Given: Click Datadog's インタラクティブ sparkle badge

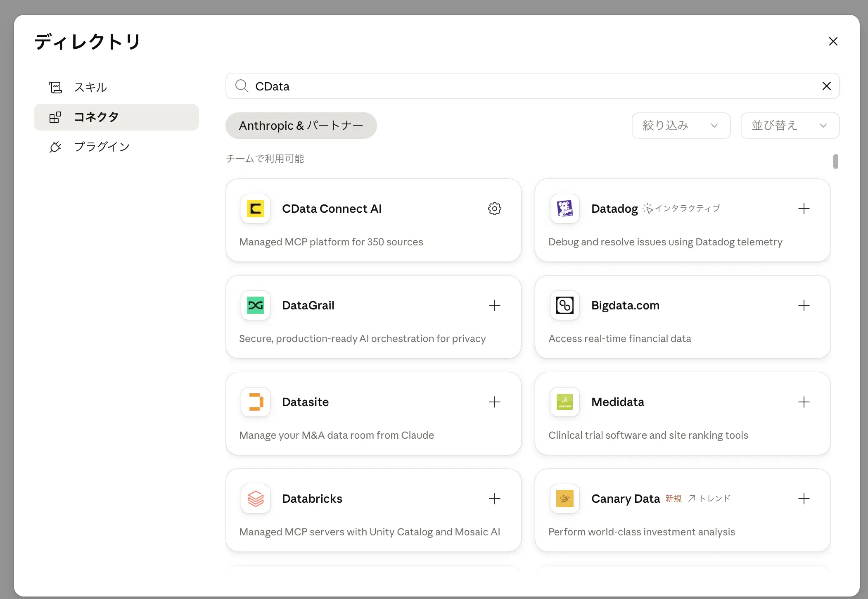Looking at the screenshot, I should coord(681,208).
